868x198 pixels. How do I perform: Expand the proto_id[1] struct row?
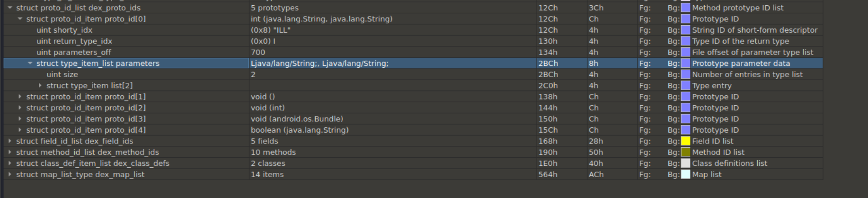point(20,97)
